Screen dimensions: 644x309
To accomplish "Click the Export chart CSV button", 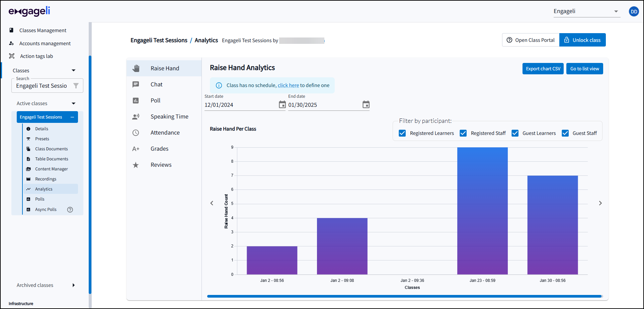I will [543, 69].
